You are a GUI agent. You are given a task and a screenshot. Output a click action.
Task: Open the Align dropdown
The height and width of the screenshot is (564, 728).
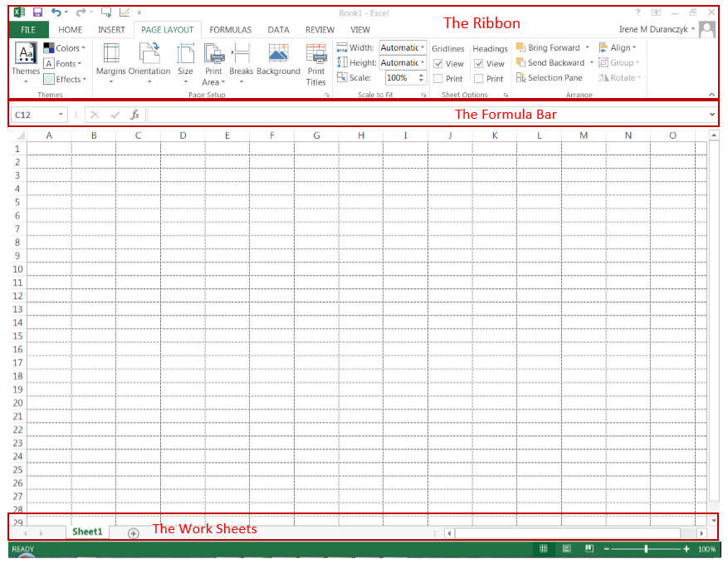[x=618, y=47]
